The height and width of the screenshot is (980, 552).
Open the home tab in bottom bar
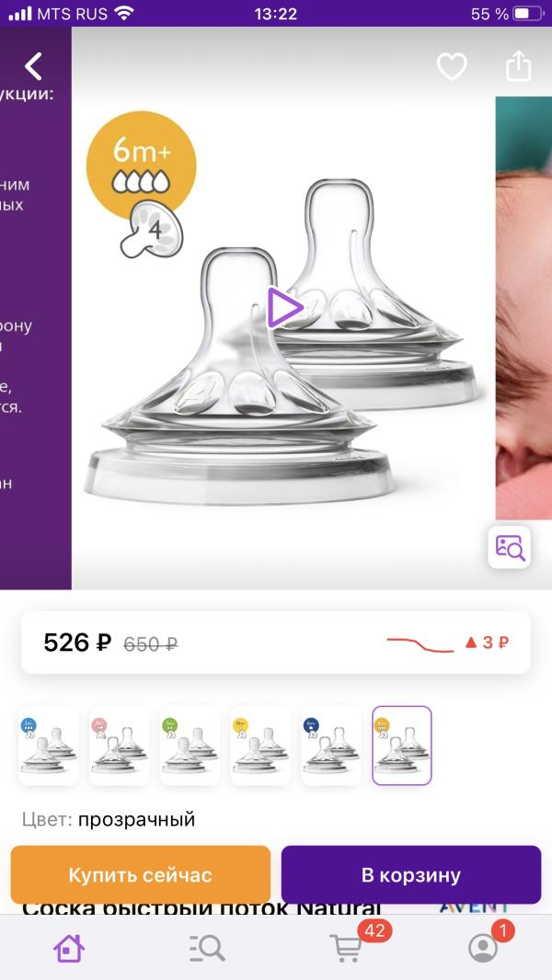click(x=69, y=949)
